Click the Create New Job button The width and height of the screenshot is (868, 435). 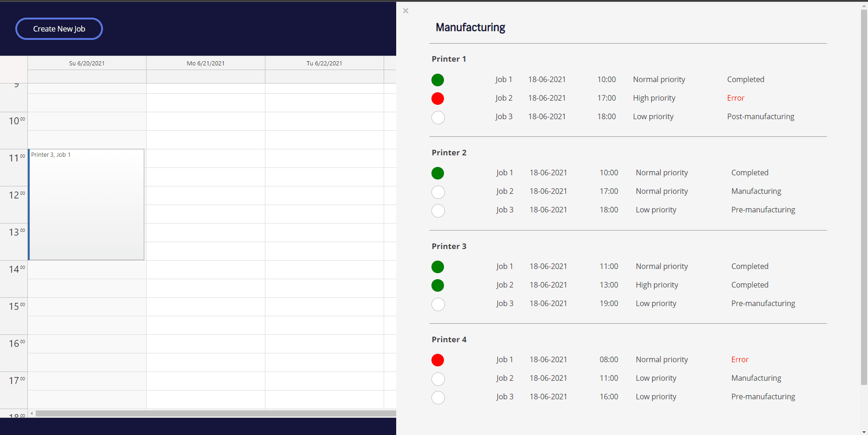(59, 29)
